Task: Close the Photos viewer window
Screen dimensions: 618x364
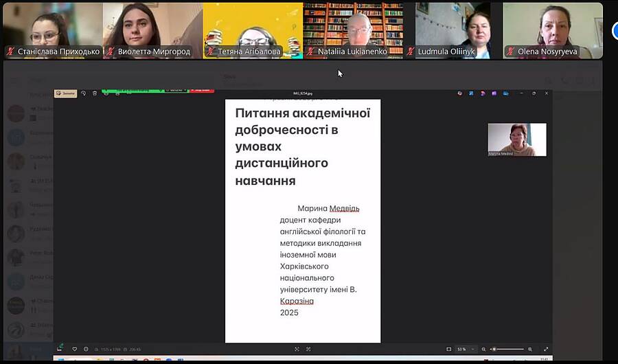Action: [547, 93]
